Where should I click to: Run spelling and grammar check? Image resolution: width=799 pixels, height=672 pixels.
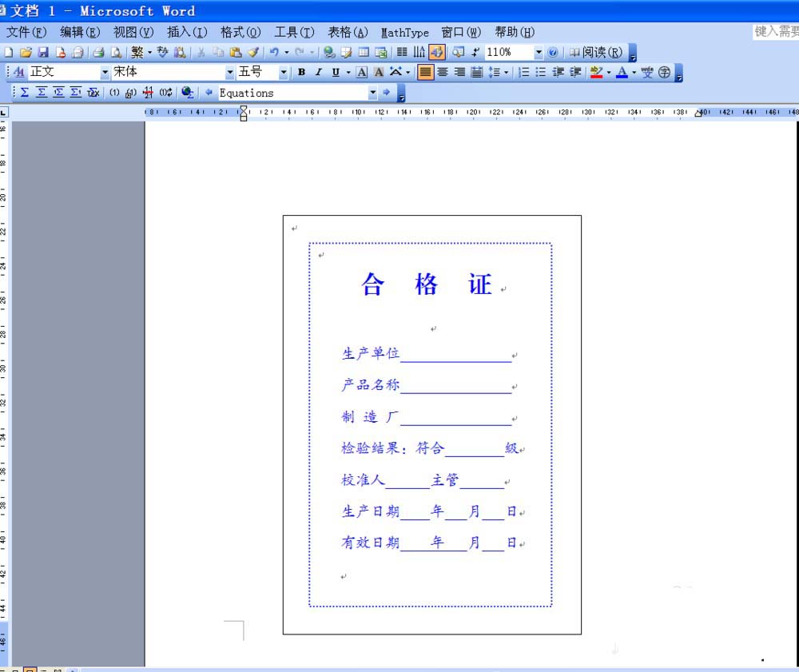click(162, 53)
